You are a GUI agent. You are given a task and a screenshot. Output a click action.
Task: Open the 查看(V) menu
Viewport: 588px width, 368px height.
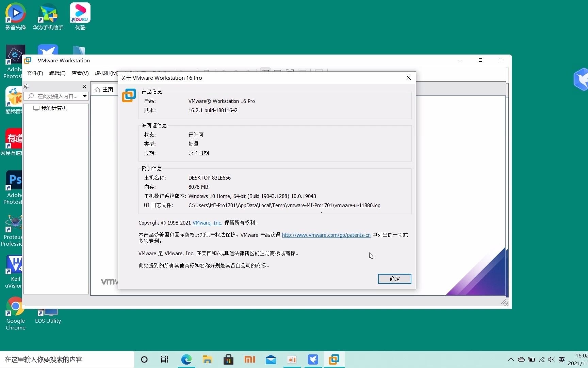(80, 73)
